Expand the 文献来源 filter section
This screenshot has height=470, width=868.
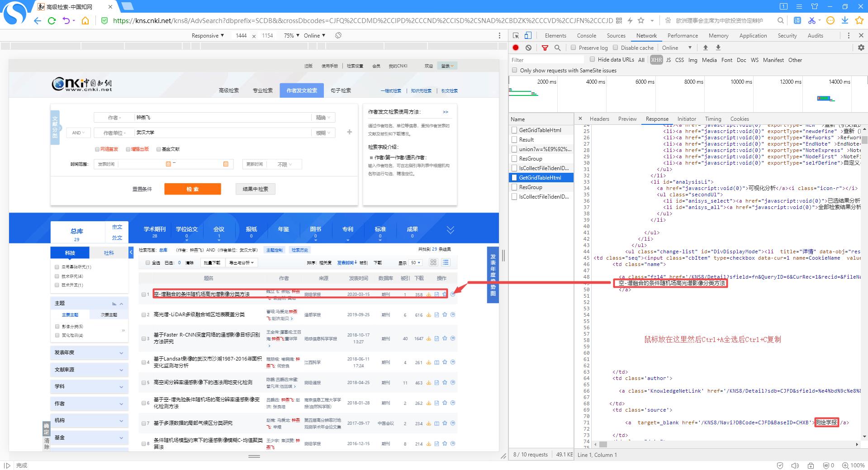pyautogui.click(x=89, y=370)
